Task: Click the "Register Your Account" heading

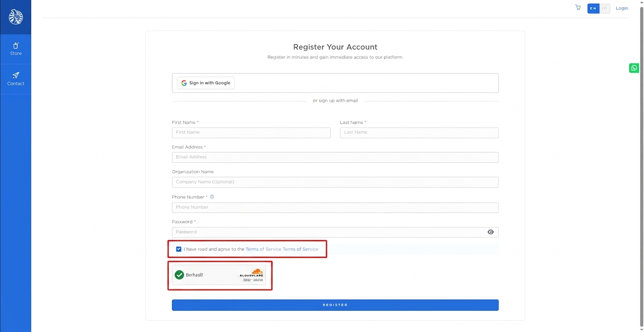Action: pyautogui.click(x=335, y=47)
